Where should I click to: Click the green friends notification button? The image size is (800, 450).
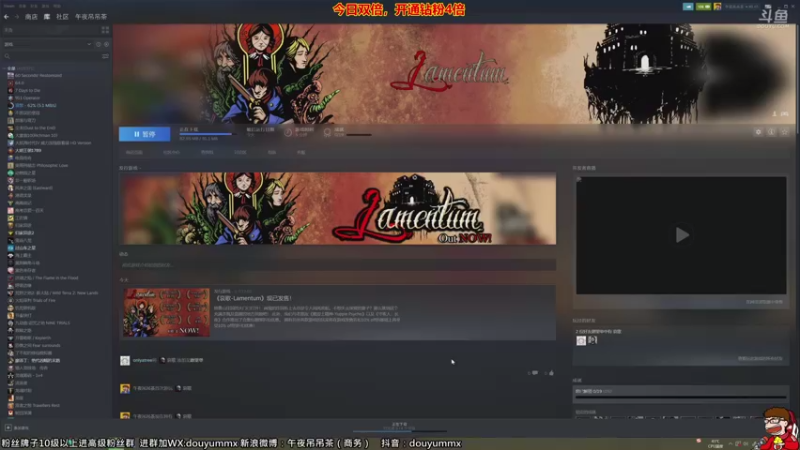click(704, 7)
